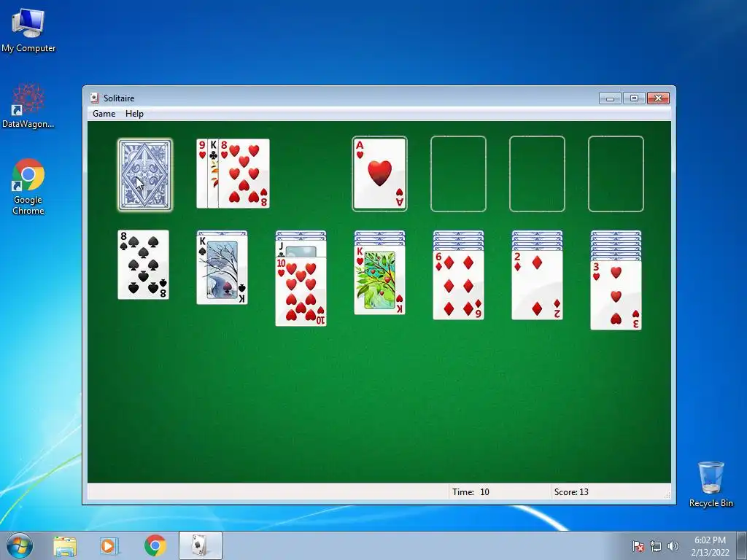Image resolution: width=747 pixels, height=560 pixels.
Task: Select the King of spades card
Action: (x=222, y=270)
